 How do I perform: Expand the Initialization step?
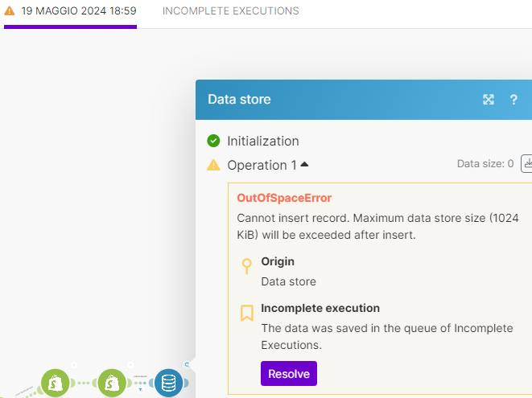pyautogui.click(x=262, y=141)
